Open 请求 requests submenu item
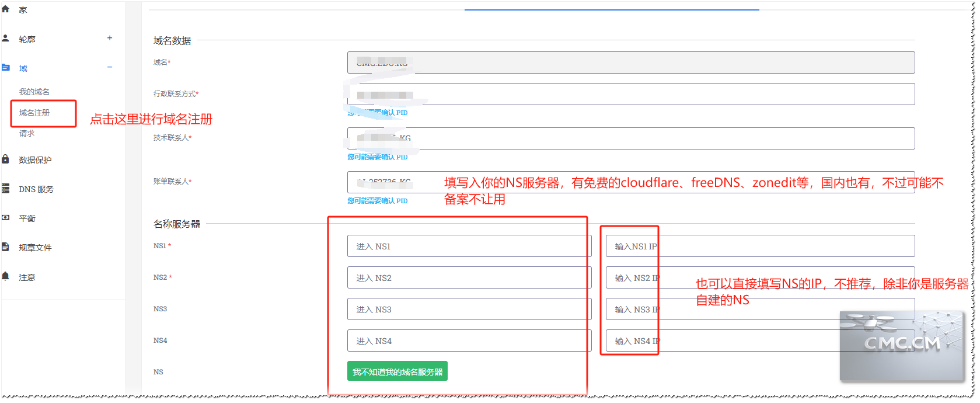The image size is (980, 403). (x=26, y=133)
